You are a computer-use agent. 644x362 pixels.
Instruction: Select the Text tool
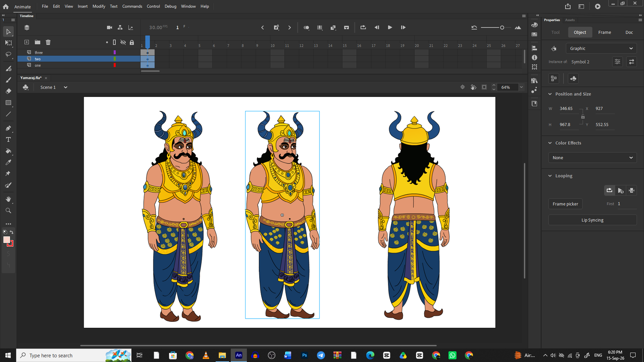pos(8,140)
